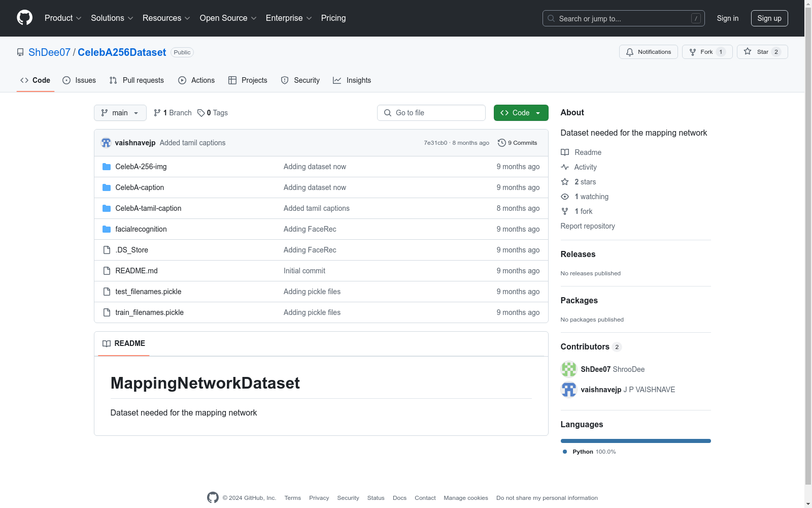Click vaishnavejp contributor avatar in sidebar
Viewport: 812px width, 508px height.
tap(569, 390)
